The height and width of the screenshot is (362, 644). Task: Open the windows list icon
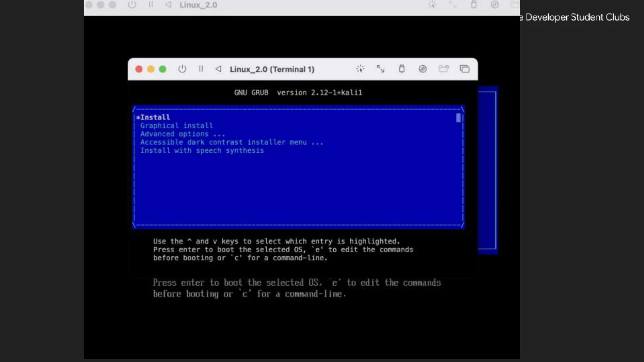click(464, 69)
